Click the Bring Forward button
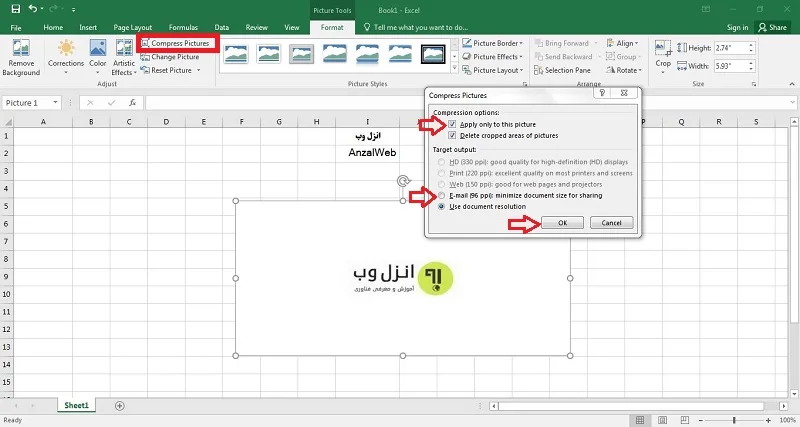The height and width of the screenshot is (427, 800). [x=562, y=43]
